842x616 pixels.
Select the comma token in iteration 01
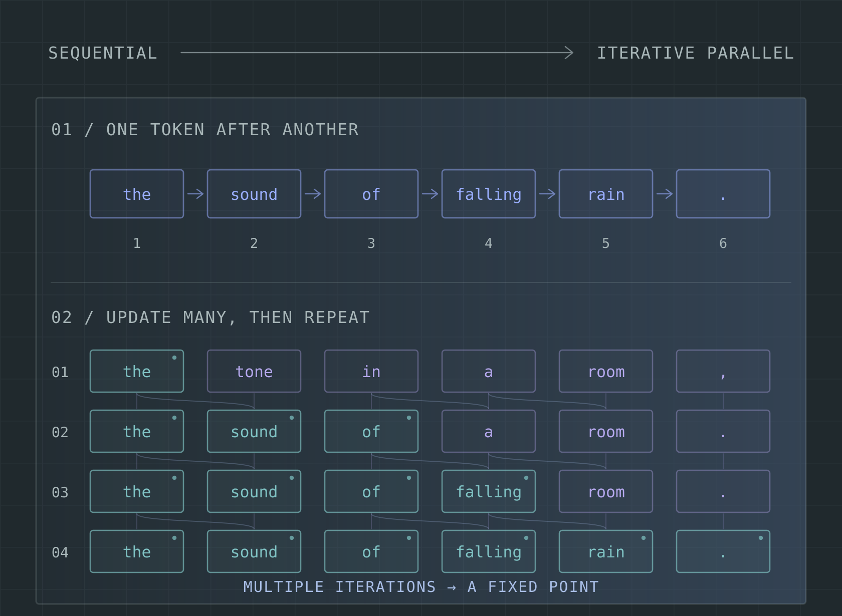[x=723, y=371]
